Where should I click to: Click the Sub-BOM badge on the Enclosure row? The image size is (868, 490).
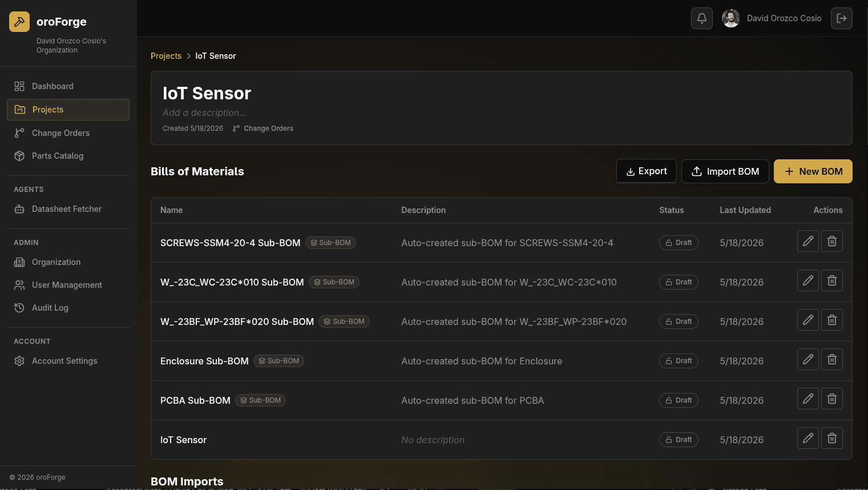coord(279,361)
